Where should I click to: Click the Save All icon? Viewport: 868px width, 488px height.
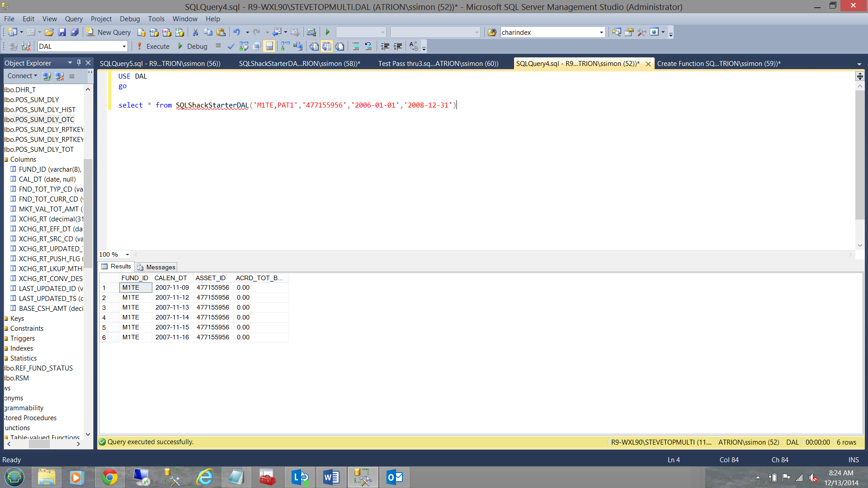click(75, 32)
